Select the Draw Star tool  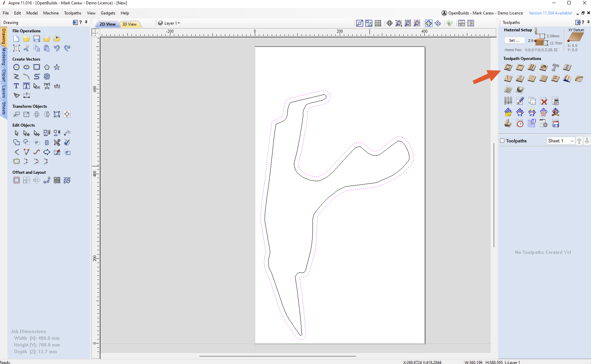coord(57,67)
